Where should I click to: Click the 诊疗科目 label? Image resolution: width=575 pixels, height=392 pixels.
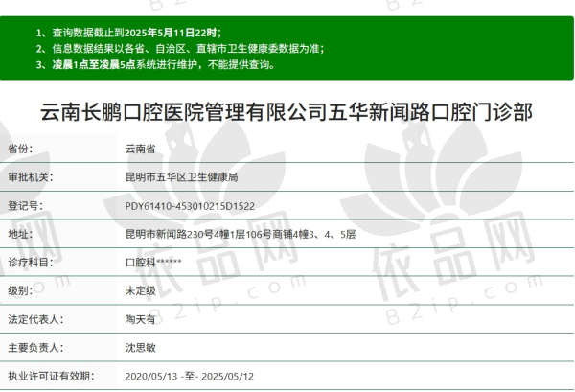31,263
